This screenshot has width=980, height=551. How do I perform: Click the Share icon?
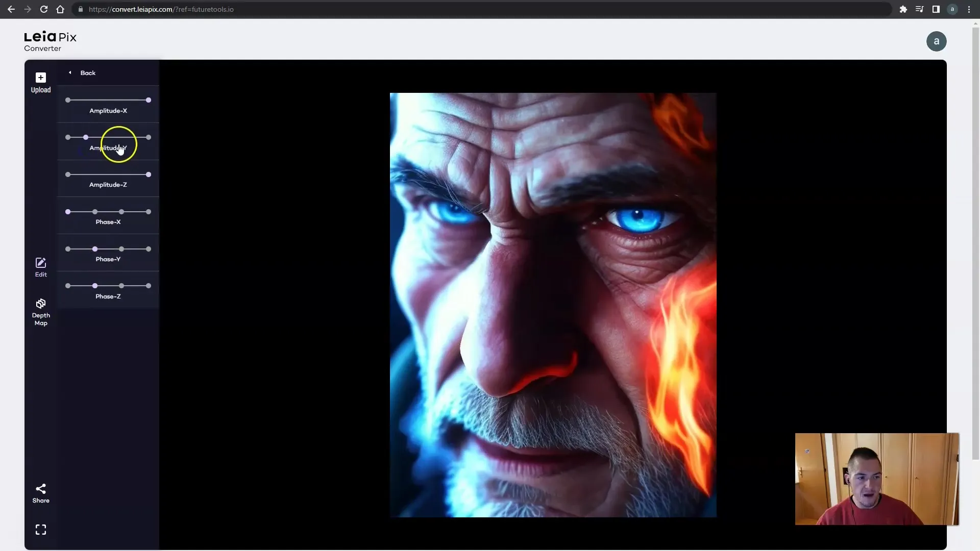(40, 488)
